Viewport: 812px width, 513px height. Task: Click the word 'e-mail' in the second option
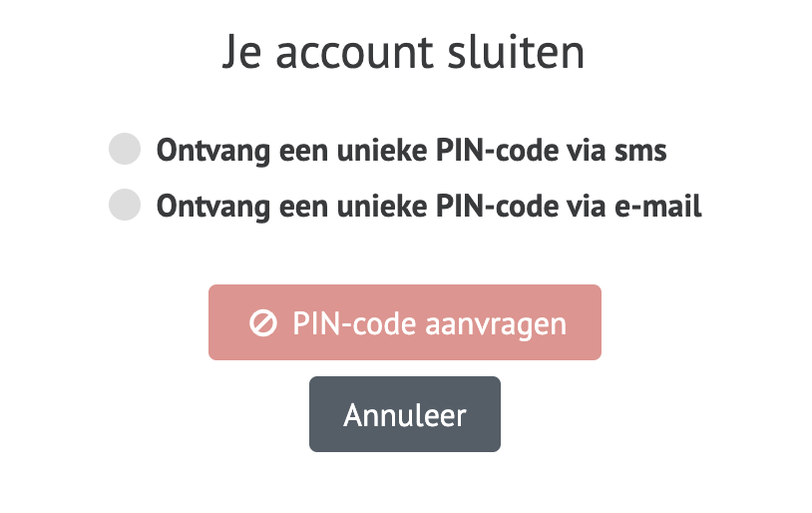(x=658, y=207)
